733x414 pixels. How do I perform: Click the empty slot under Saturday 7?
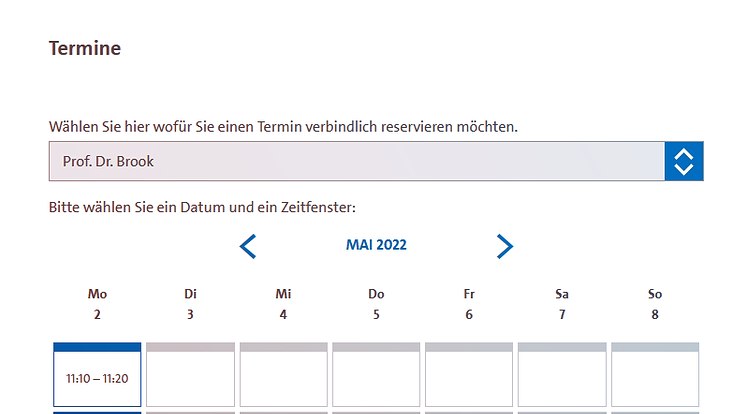point(562,378)
